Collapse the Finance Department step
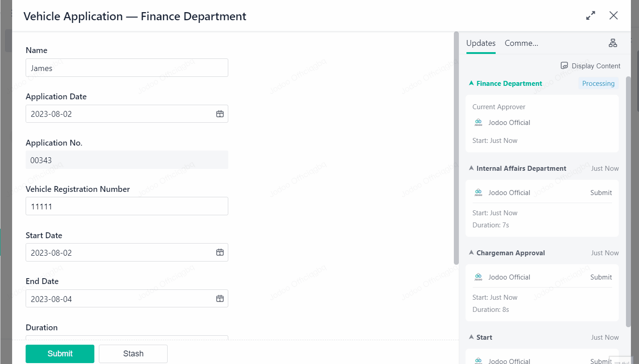The height and width of the screenshot is (364, 639). click(x=471, y=84)
